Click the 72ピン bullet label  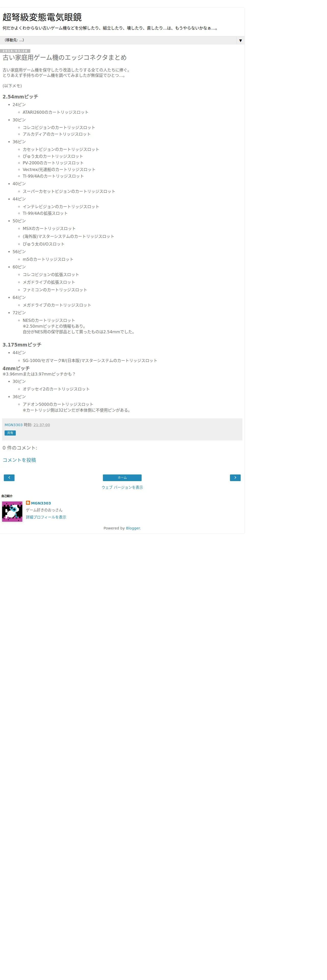19,313
